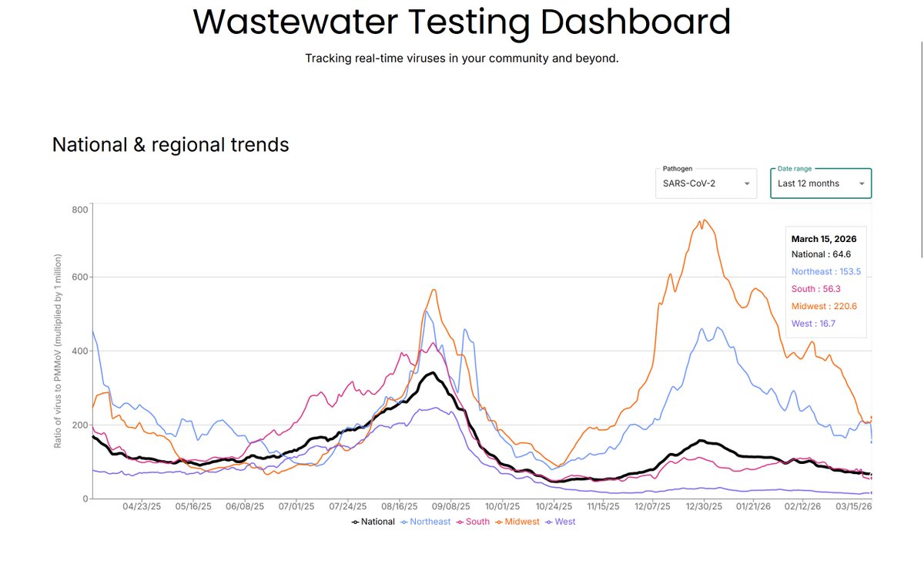The width and height of the screenshot is (924, 578).
Task: Open the Pathogen dropdown showing SARS-CoV-2
Action: click(706, 183)
